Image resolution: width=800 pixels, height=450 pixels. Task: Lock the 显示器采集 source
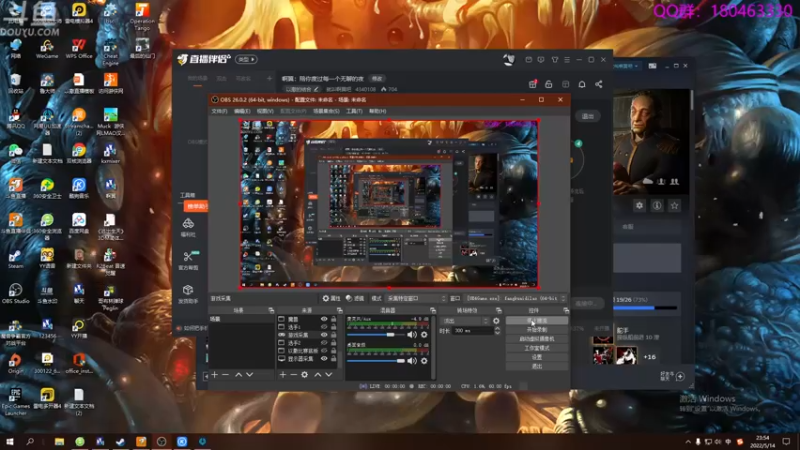334,359
